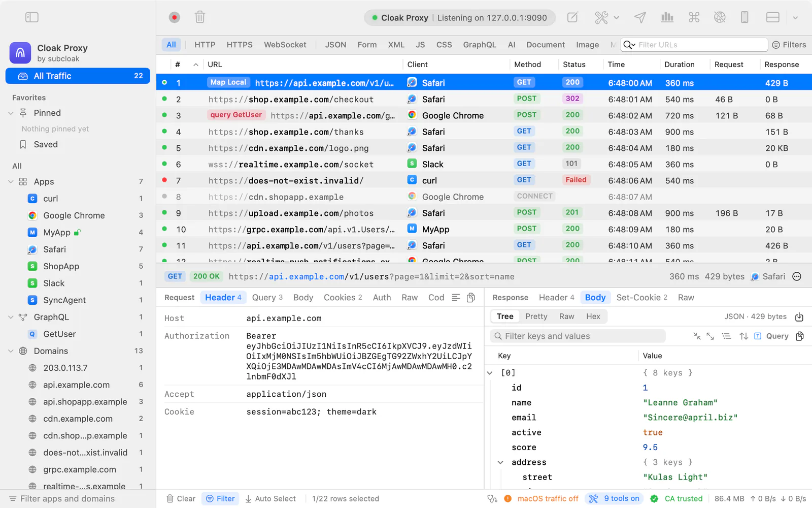Click the Clear button
Screen dimensions: 812x508
tap(181, 499)
